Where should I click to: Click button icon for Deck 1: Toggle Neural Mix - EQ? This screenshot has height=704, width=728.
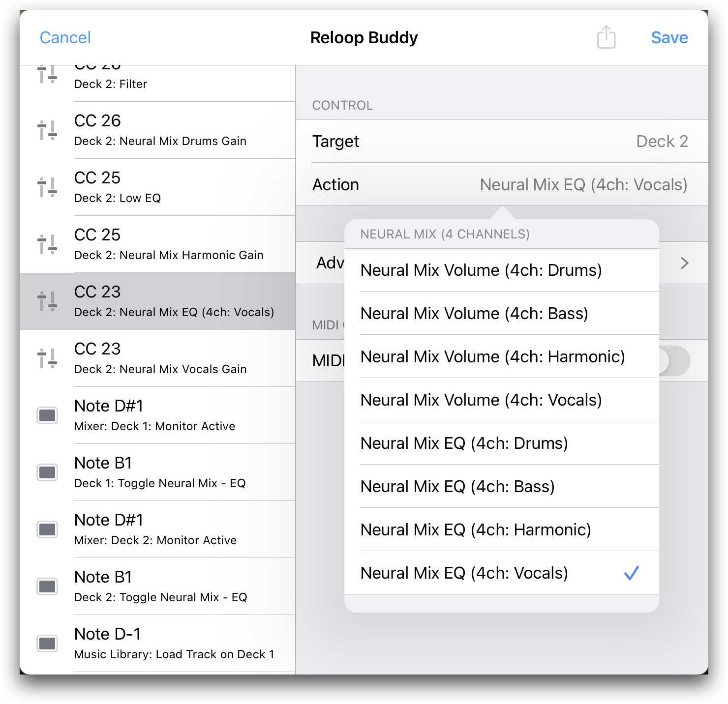48,473
